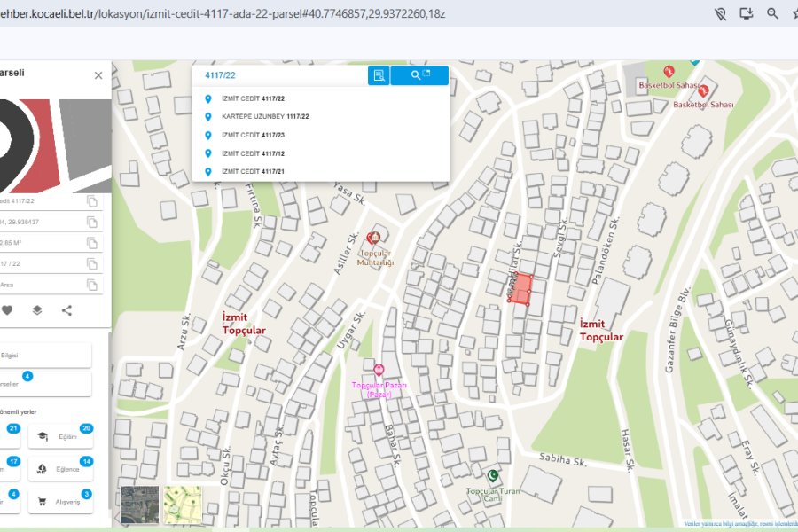This screenshot has width=798, height=532.
Task: Share this parcel location
Action: point(66,310)
